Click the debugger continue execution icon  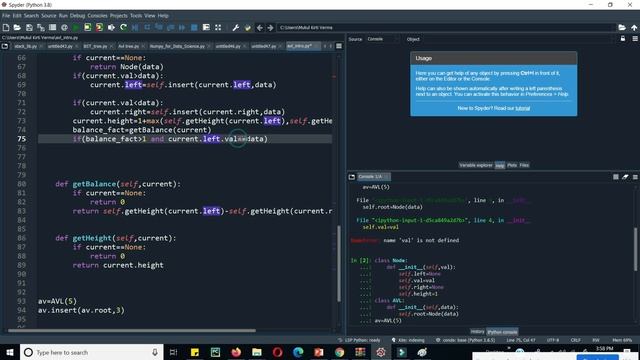pyautogui.click(x=182, y=27)
